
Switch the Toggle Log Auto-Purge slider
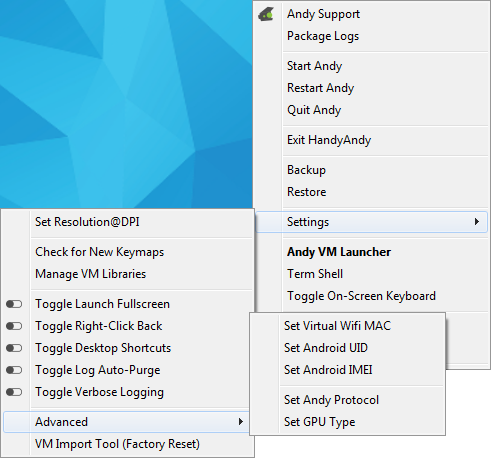click(x=14, y=370)
